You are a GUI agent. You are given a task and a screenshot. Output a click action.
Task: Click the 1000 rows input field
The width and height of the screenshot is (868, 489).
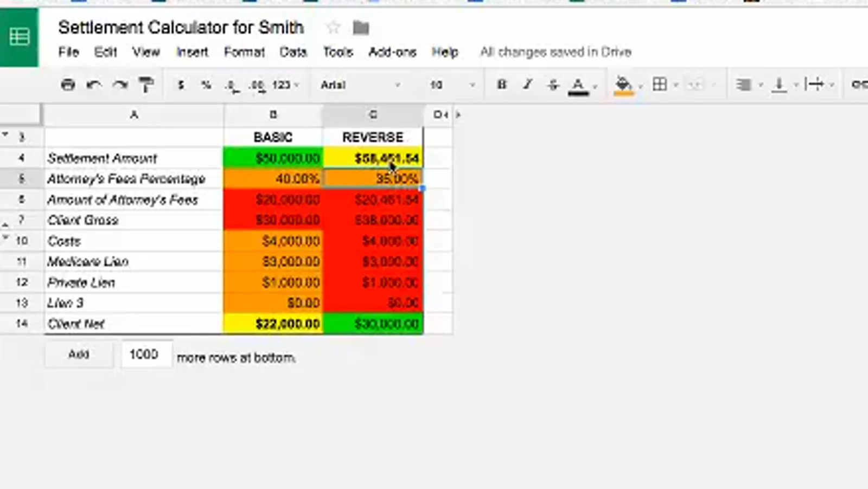tap(146, 354)
